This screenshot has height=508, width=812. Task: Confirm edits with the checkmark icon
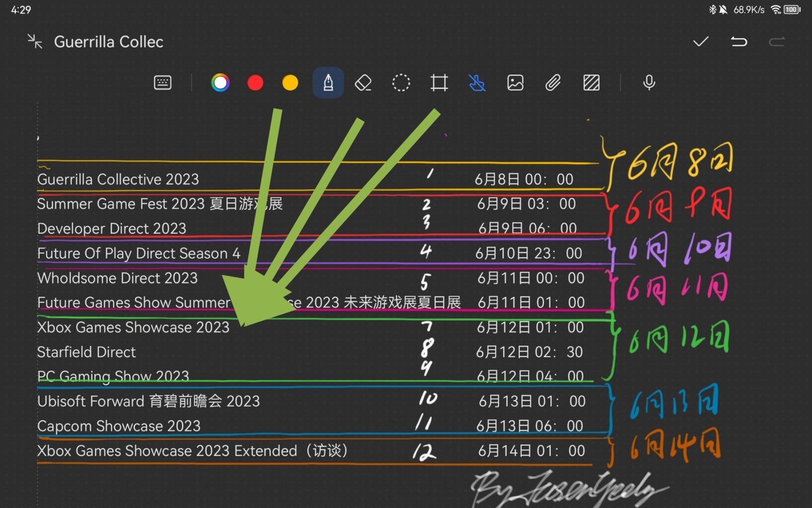(x=701, y=41)
